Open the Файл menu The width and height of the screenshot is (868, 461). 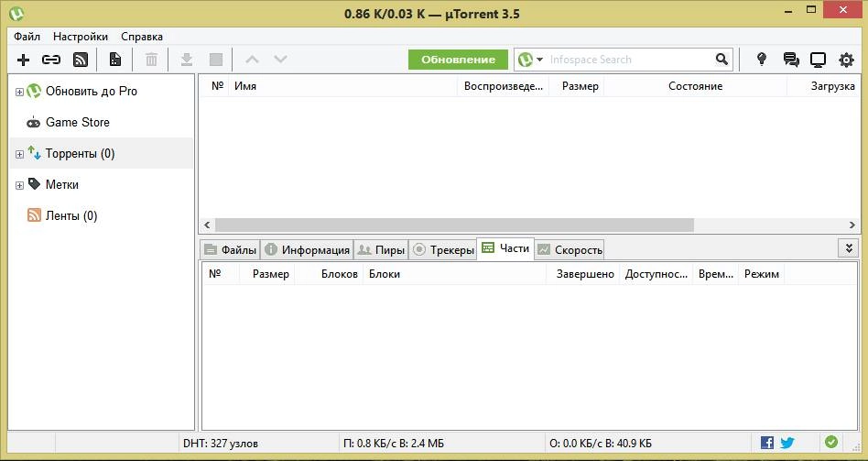pyautogui.click(x=27, y=37)
